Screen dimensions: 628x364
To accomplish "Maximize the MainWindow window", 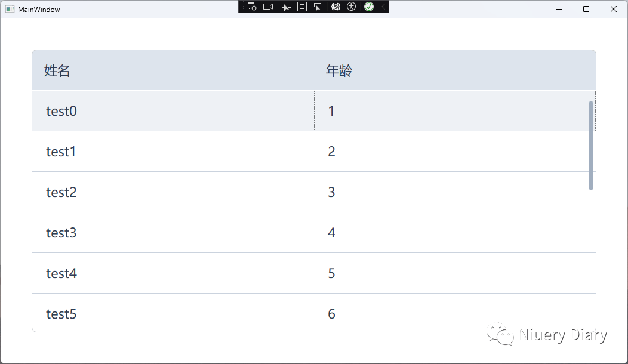I will 586,9.
